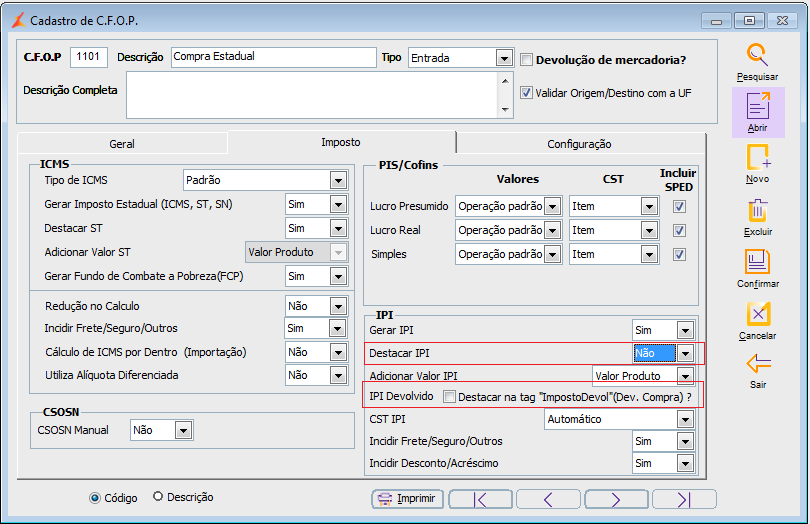Toggle Incluir SPED for Lucro Presumido

pyautogui.click(x=679, y=207)
